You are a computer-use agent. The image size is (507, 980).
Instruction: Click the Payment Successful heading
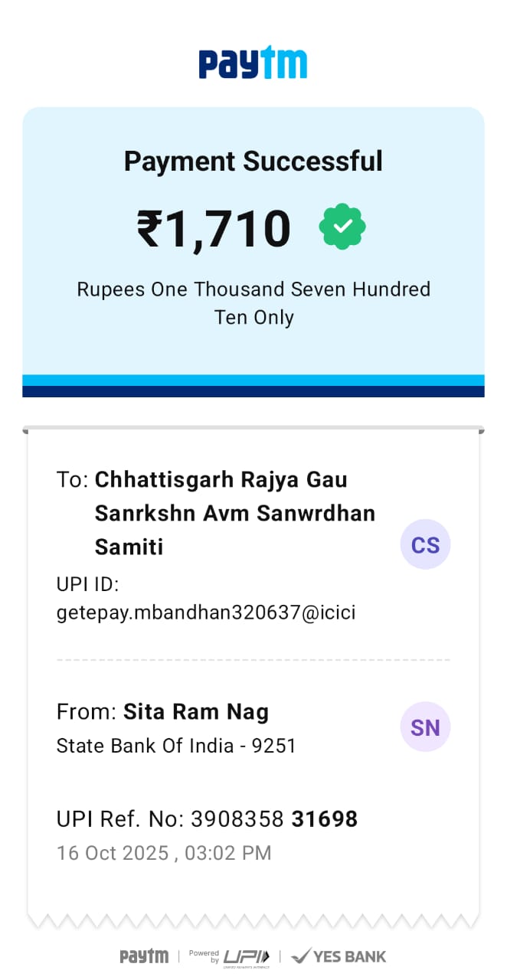pos(253,162)
